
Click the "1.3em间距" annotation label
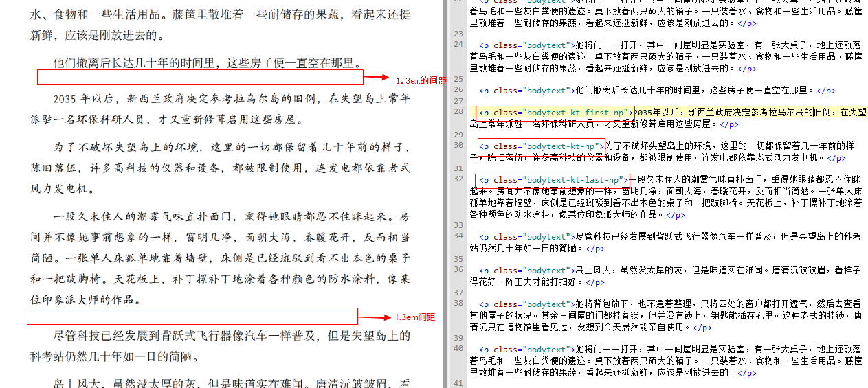click(x=414, y=317)
